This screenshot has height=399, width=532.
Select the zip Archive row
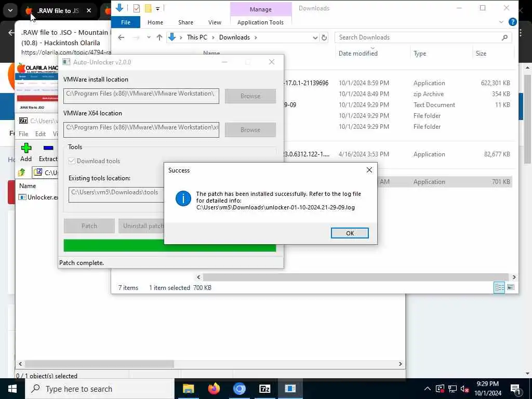click(x=397, y=94)
